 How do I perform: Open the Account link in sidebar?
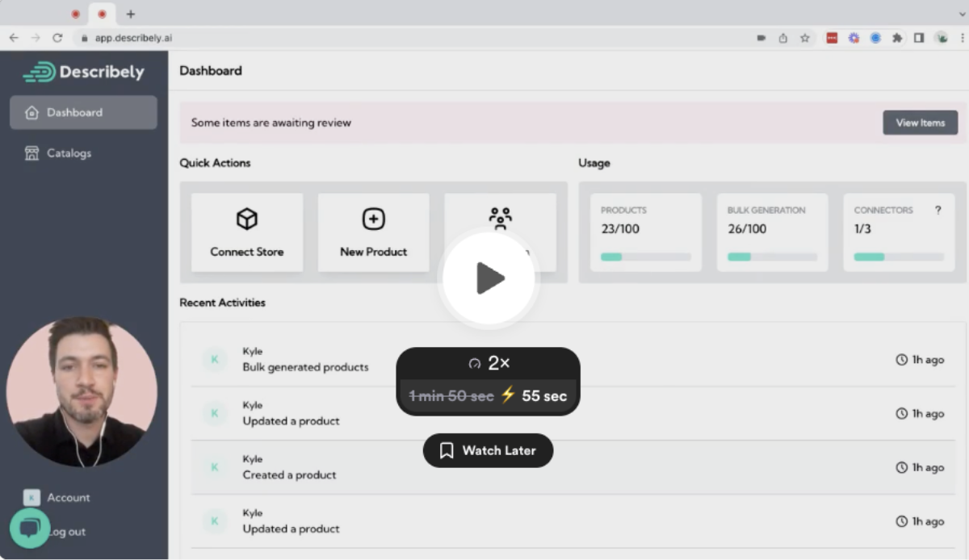point(68,497)
